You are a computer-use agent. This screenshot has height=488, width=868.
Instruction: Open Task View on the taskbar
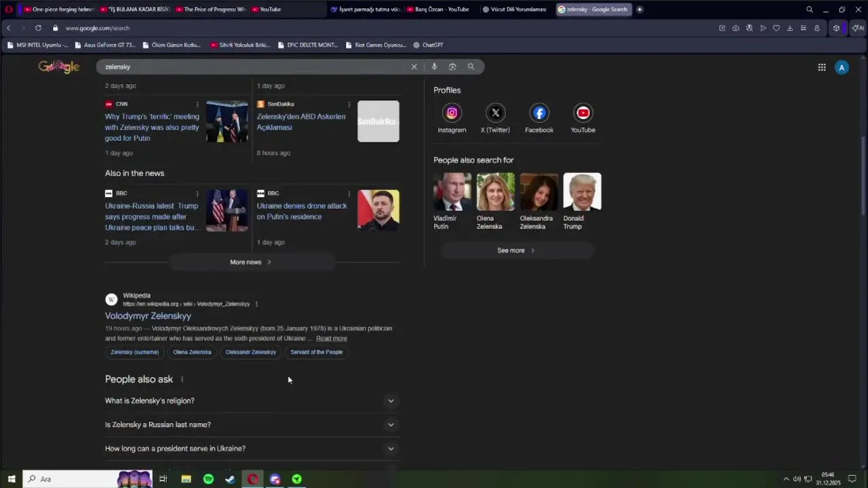163,479
